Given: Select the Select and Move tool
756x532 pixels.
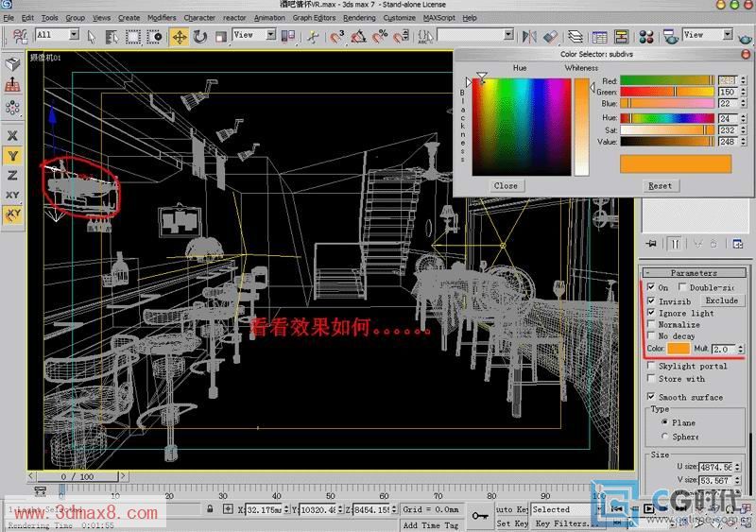Looking at the screenshot, I should tap(180, 37).
